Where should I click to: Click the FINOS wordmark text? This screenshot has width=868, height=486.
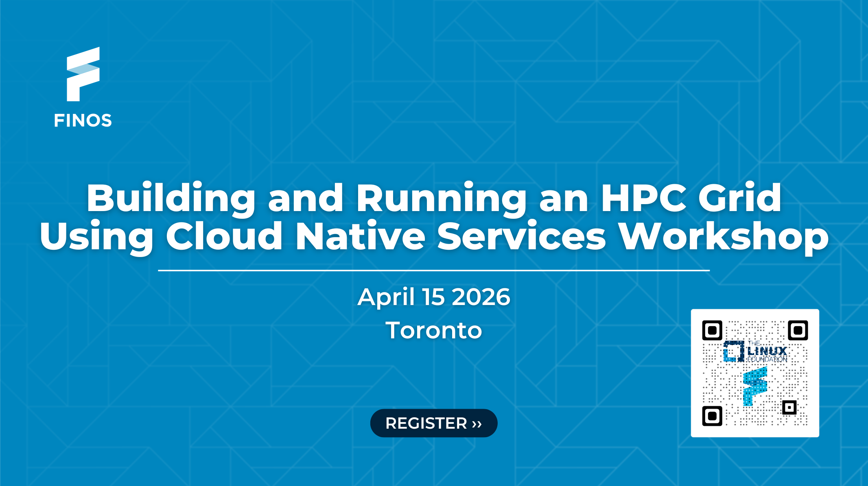[x=83, y=121]
